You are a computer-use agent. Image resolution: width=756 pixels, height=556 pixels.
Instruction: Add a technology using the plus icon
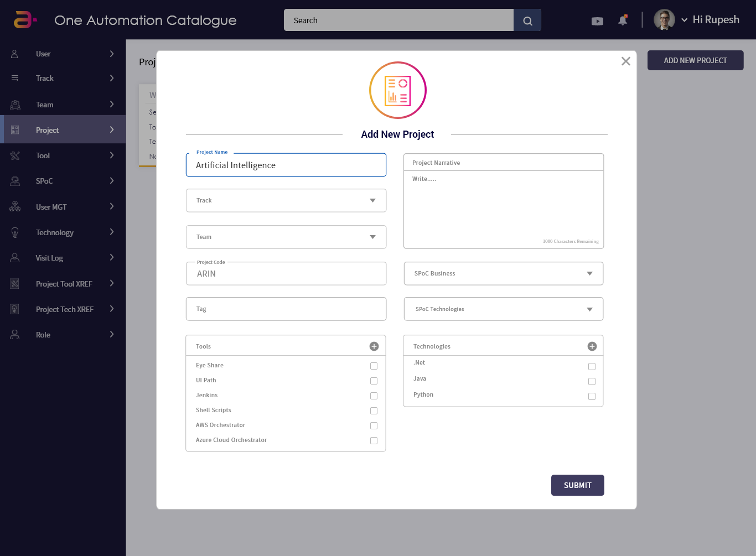tap(592, 346)
